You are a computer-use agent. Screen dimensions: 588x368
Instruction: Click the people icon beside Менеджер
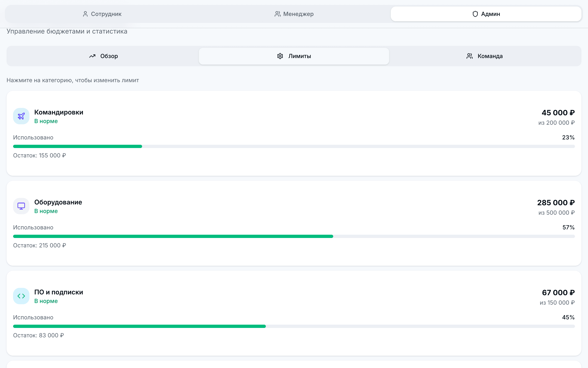[x=277, y=14]
